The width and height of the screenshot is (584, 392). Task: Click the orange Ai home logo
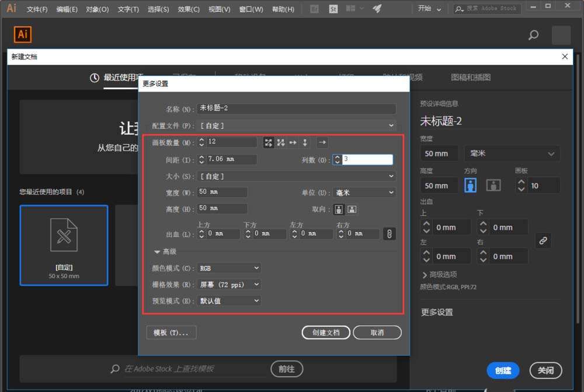pyautogui.click(x=23, y=34)
